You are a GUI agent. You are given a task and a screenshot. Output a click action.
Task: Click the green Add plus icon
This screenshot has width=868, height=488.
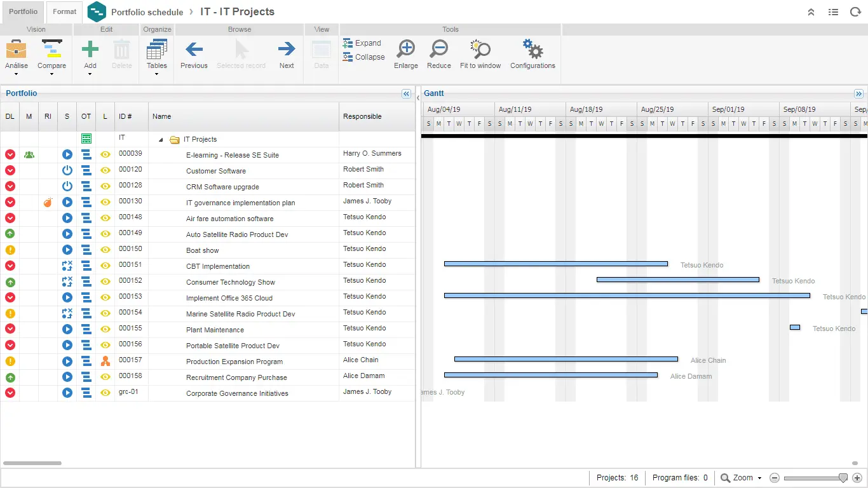(x=90, y=50)
